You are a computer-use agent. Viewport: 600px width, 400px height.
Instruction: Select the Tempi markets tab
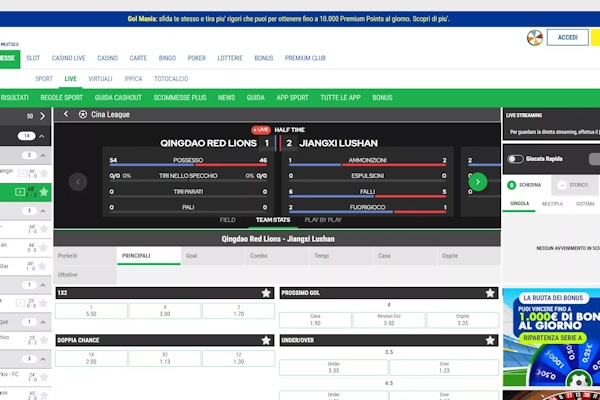(341, 256)
